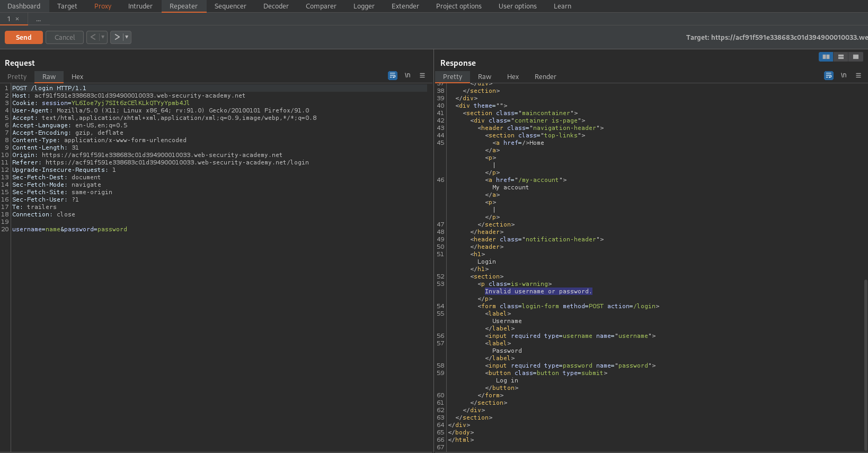This screenshot has height=453, width=868.
Task: Open the Dashboard tab
Action: point(24,6)
